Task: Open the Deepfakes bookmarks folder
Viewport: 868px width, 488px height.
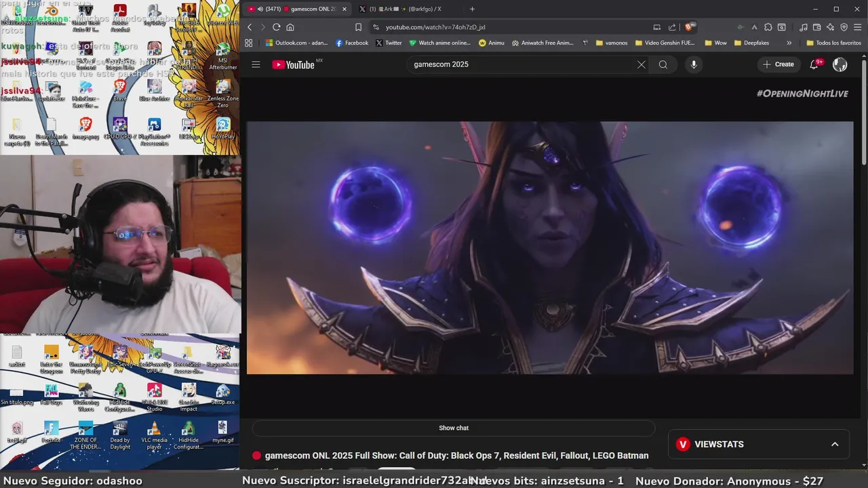Action: coord(751,43)
